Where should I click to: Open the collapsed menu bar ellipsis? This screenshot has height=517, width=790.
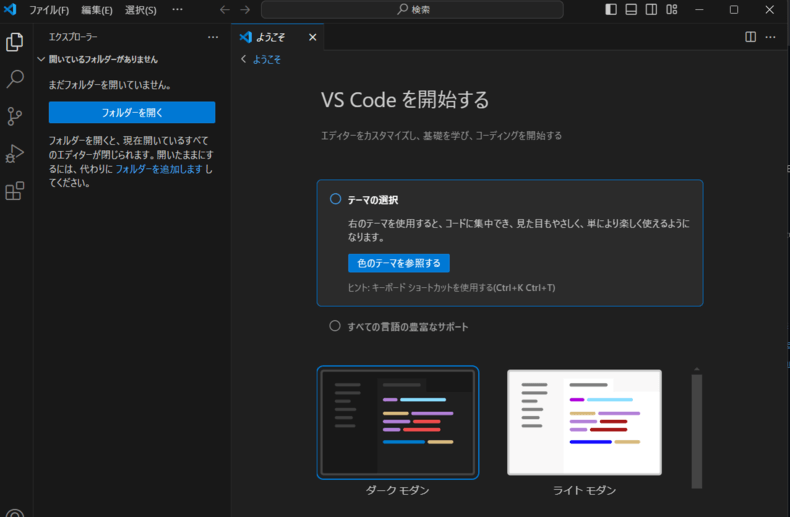click(x=177, y=10)
